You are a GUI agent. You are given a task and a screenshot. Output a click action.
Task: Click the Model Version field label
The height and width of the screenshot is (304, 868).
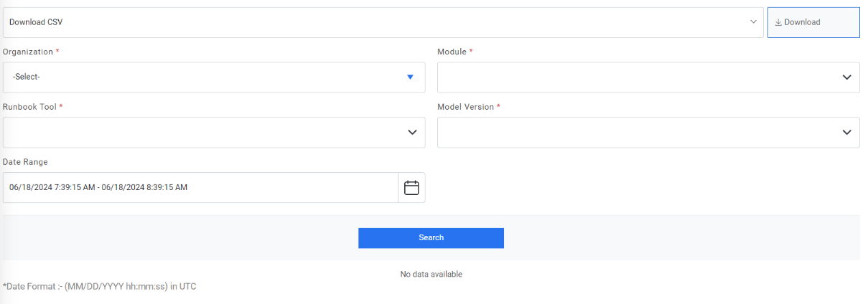(466, 107)
